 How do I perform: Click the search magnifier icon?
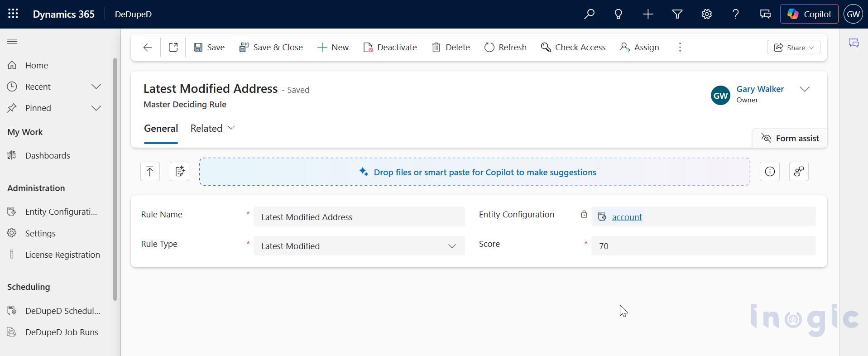click(589, 14)
